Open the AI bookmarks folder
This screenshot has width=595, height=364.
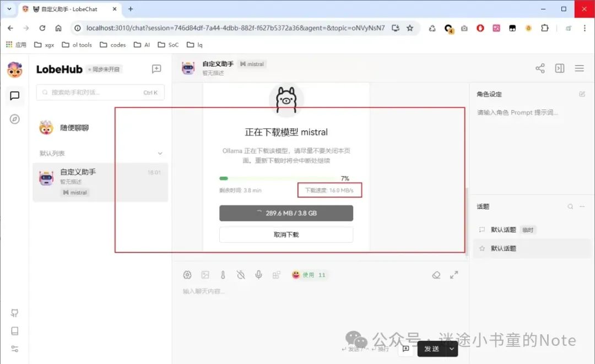(142, 45)
